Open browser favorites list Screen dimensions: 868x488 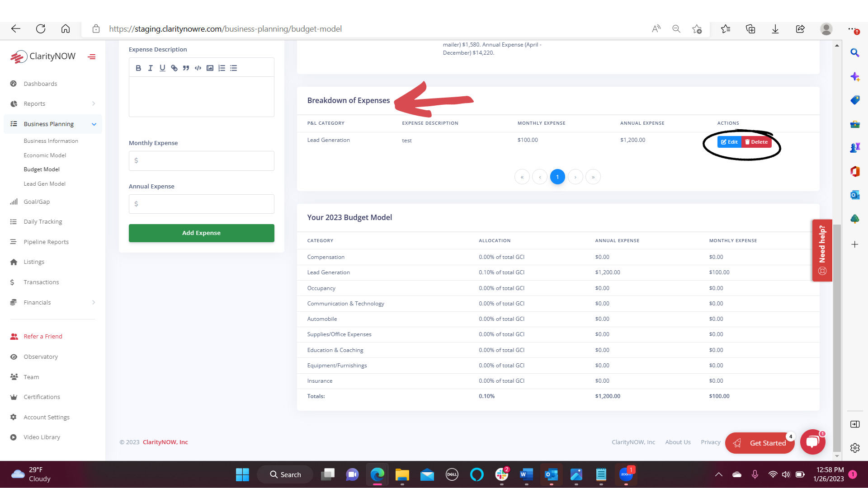coord(726,29)
